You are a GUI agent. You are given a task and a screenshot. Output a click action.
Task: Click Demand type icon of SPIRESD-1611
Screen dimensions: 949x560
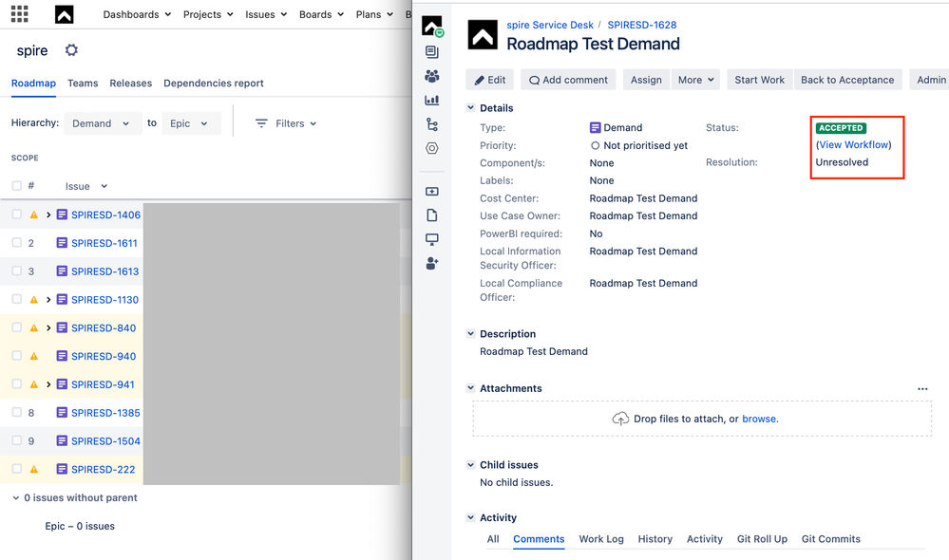62,242
